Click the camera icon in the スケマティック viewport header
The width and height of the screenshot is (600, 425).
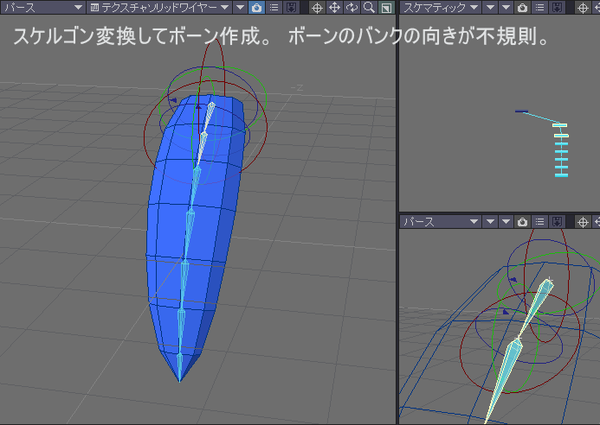click(522, 7)
